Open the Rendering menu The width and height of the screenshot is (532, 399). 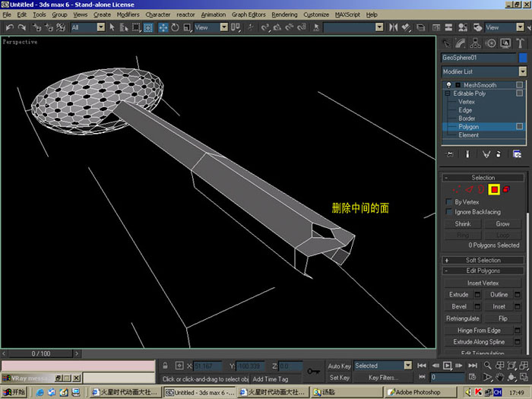click(x=284, y=14)
